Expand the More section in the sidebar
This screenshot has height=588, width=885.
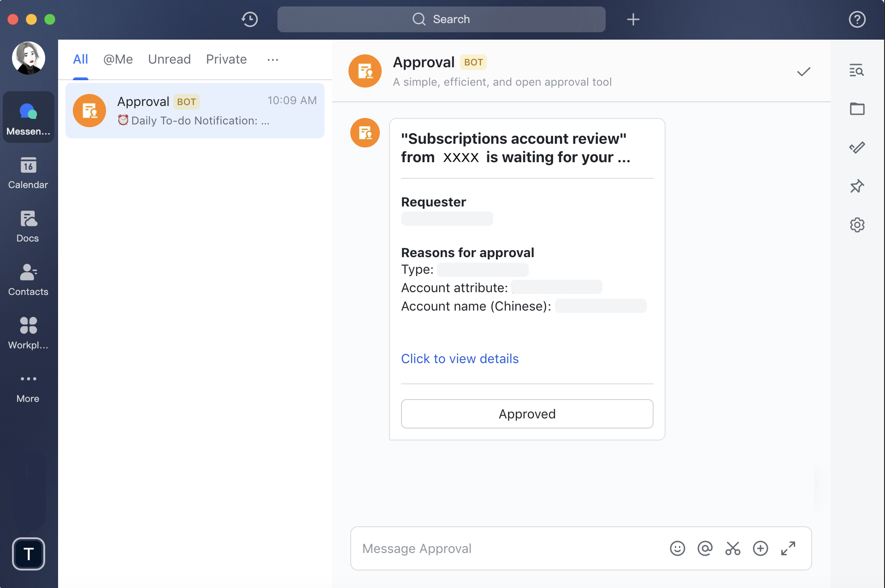pyautogui.click(x=28, y=386)
